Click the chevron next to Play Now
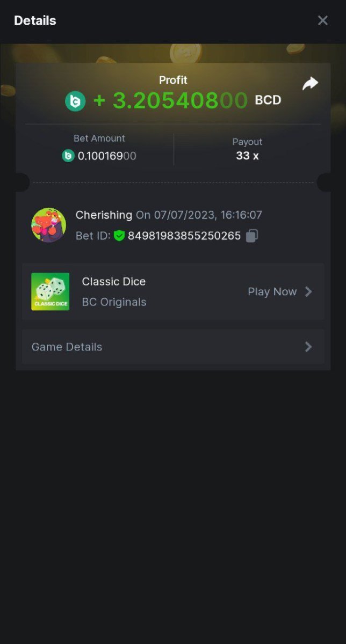The height and width of the screenshot is (644, 346). point(308,291)
